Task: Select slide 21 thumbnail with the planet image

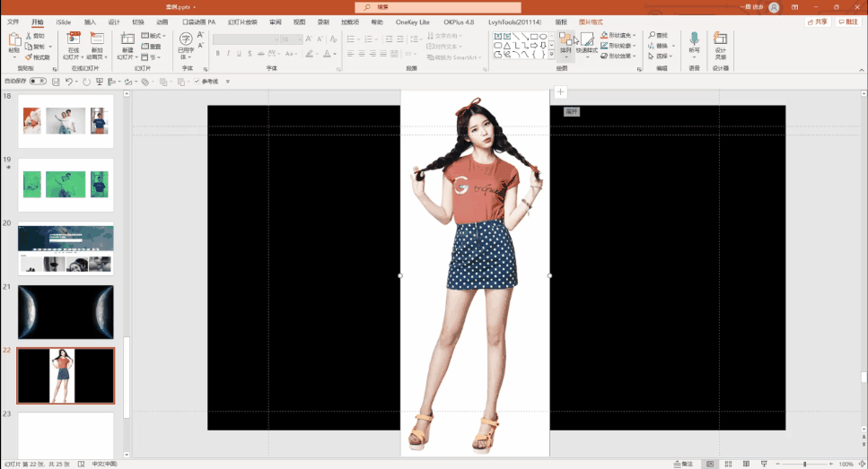Action: 66,312
